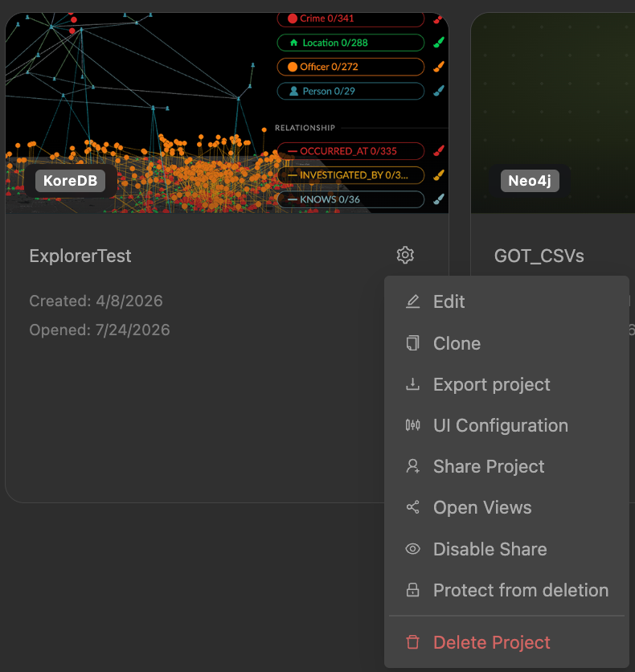Click the Disable Share eye icon
Viewport: 635px width, 672px height.
(412, 549)
